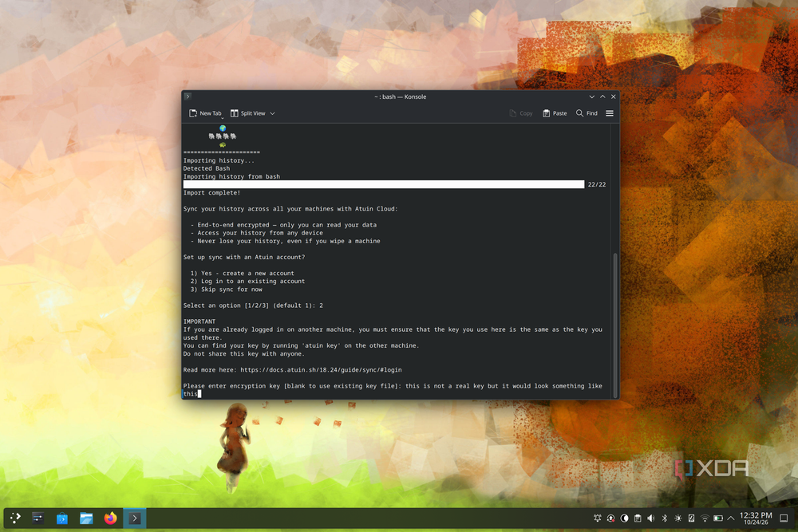Click the encryption key input cursor
The image size is (798, 532).
pyautogui.click(x=199, y=394)
